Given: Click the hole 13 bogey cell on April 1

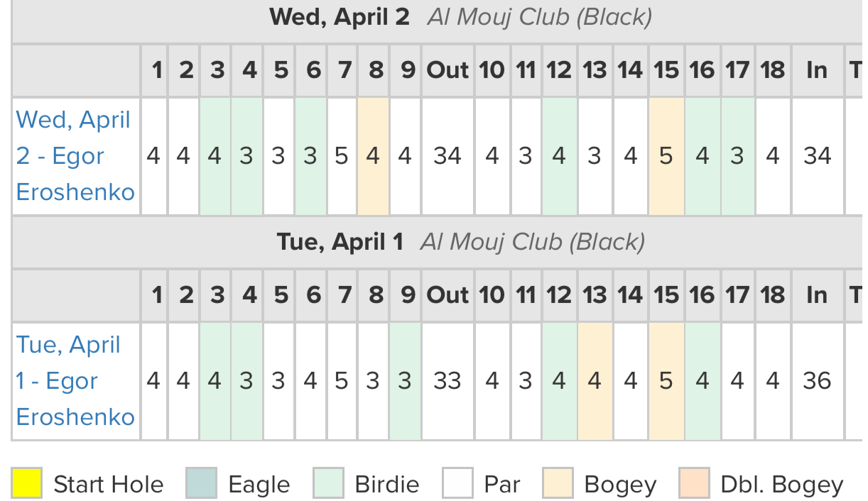Looking at the screenshot, I should (x=595, y=381).
